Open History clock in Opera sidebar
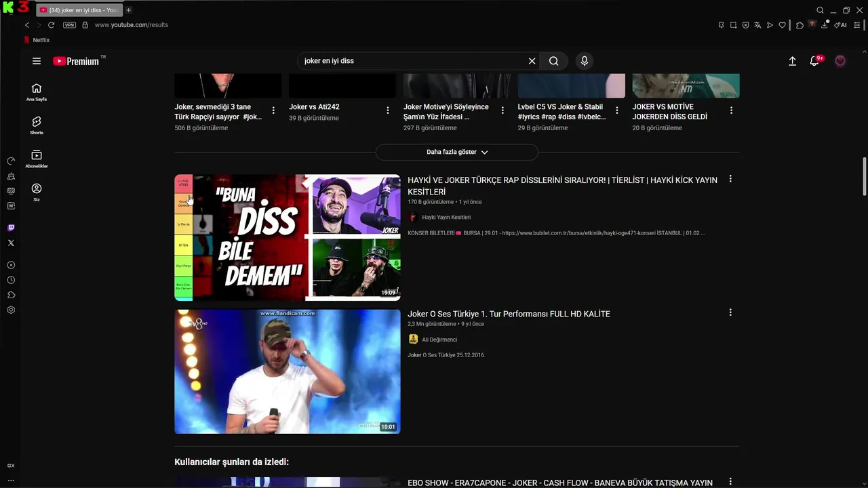868x488 pixels. pos(11,280)
